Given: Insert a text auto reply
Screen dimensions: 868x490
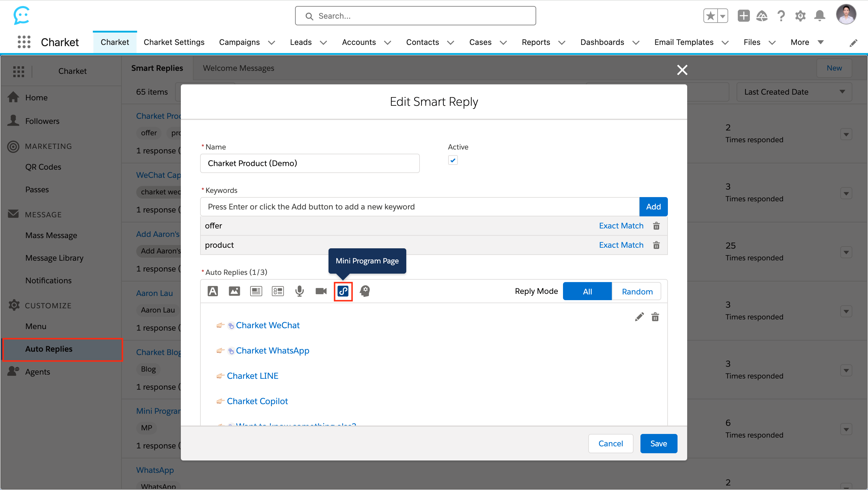Looking at the screenshot, I should 212,291.
